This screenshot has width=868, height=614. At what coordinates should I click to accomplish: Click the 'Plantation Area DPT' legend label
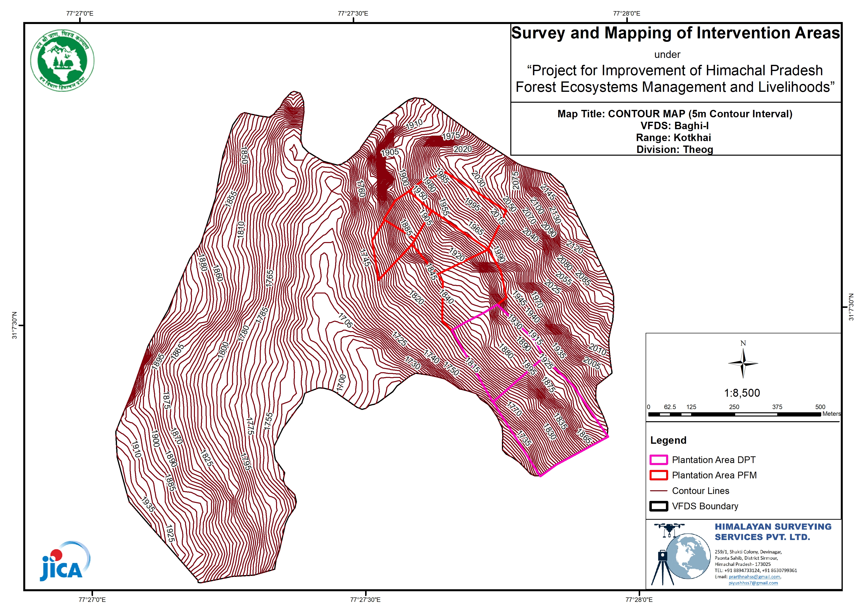713,460
